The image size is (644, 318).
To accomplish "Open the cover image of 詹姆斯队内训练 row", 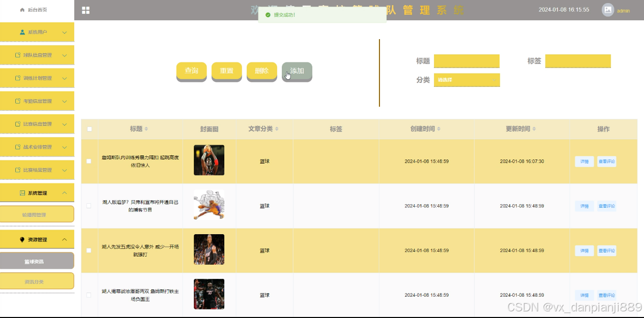I will [209, 160].
